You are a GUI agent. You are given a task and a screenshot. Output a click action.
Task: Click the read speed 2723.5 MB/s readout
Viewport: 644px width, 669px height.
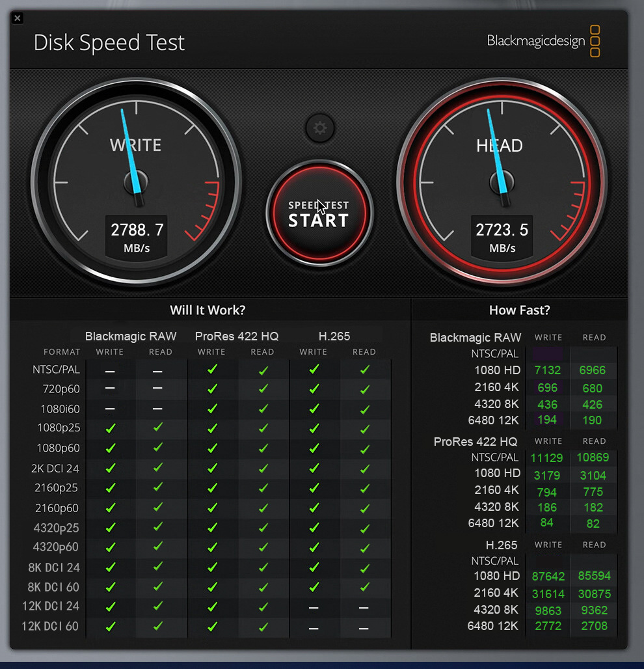pyautogui.click(x=502, y=238)
